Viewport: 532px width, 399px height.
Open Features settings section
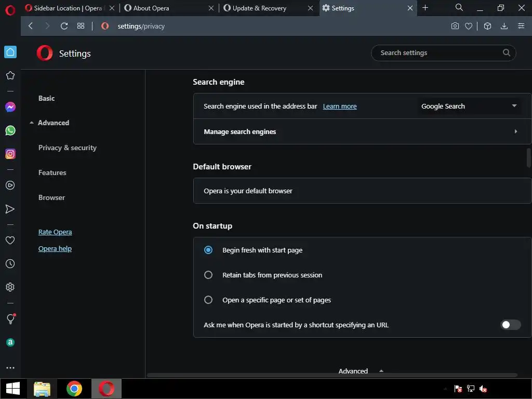[x=52, y=172]
